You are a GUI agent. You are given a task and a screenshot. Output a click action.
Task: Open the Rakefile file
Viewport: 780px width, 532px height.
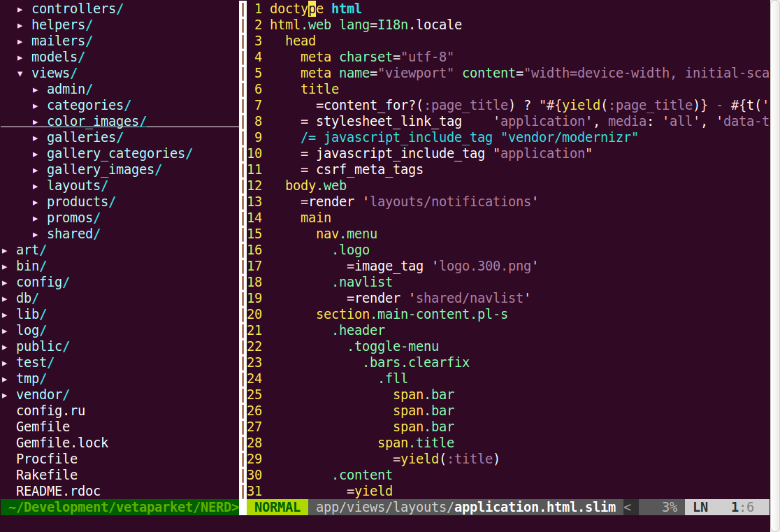pos(47,475)
